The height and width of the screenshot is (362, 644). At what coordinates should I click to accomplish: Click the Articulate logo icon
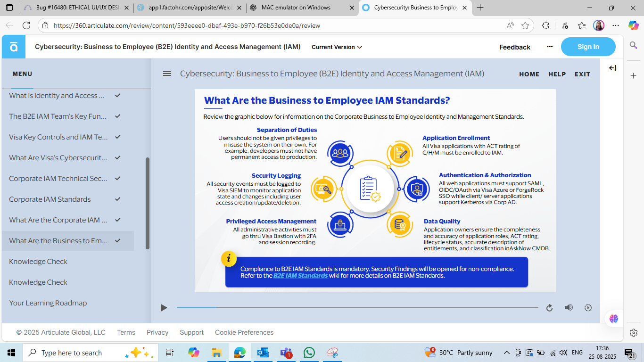pos(14,47)
